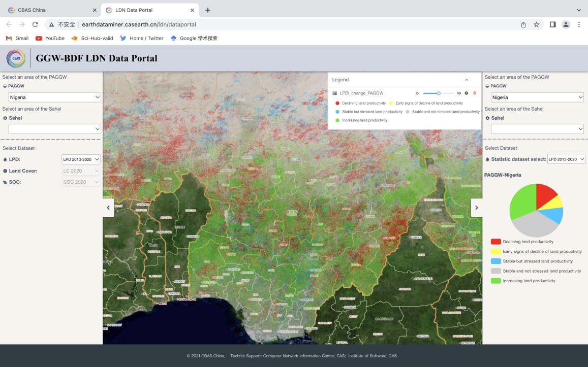
Task: Open the left PAGGW Nigeria dropdown
Action: (x=54, y=97)
